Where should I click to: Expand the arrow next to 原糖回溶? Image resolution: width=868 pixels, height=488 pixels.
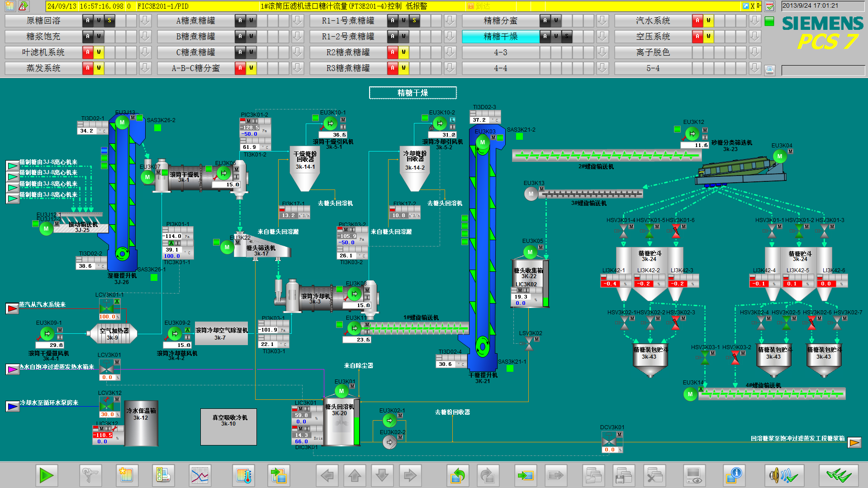(x=145, y=21)
